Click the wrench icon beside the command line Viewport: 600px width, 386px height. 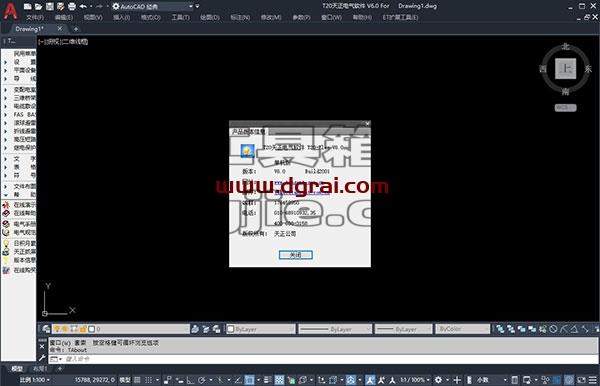tap(42, 358)
